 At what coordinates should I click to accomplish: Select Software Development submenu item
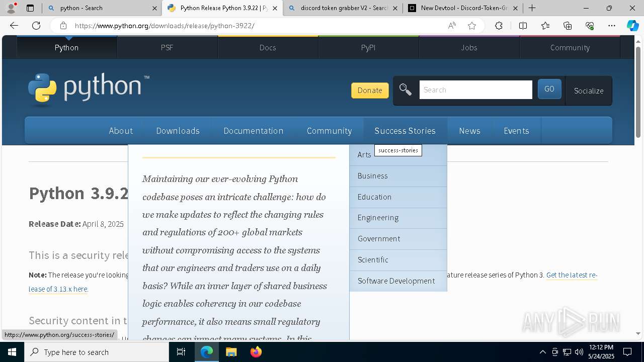point(398,281)
